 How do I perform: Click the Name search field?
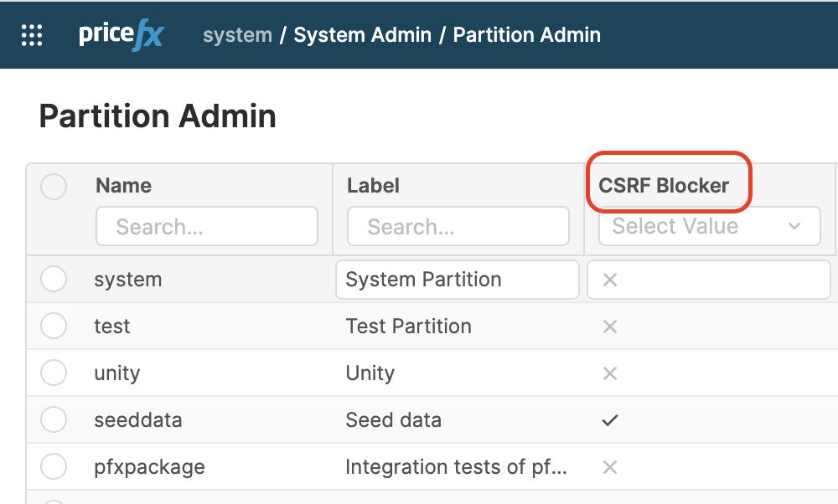pyautogui.click(x=207, y=227)
